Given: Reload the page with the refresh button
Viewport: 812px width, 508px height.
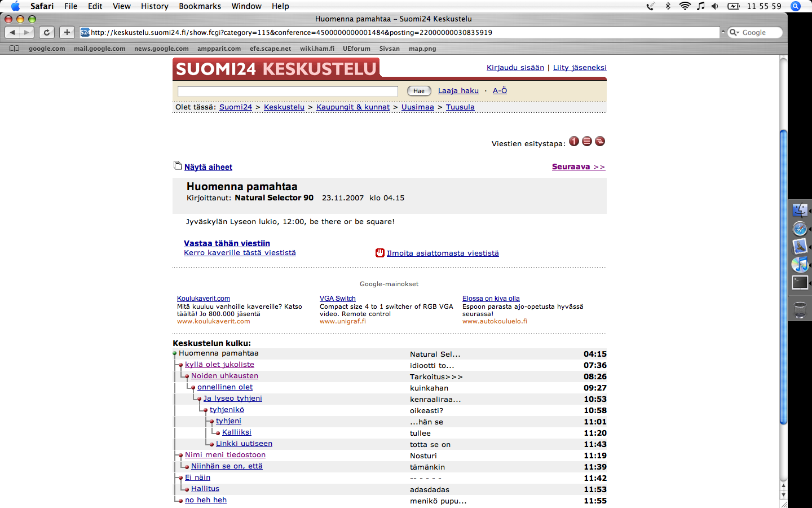Looking at the screenshot, I should coord(47,33).
